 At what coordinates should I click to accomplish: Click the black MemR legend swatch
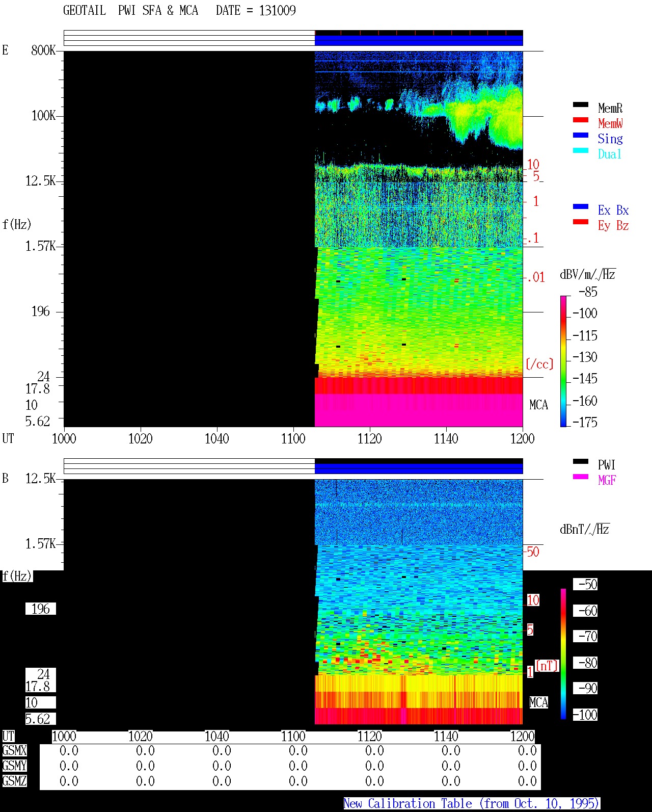click(580, 104)
